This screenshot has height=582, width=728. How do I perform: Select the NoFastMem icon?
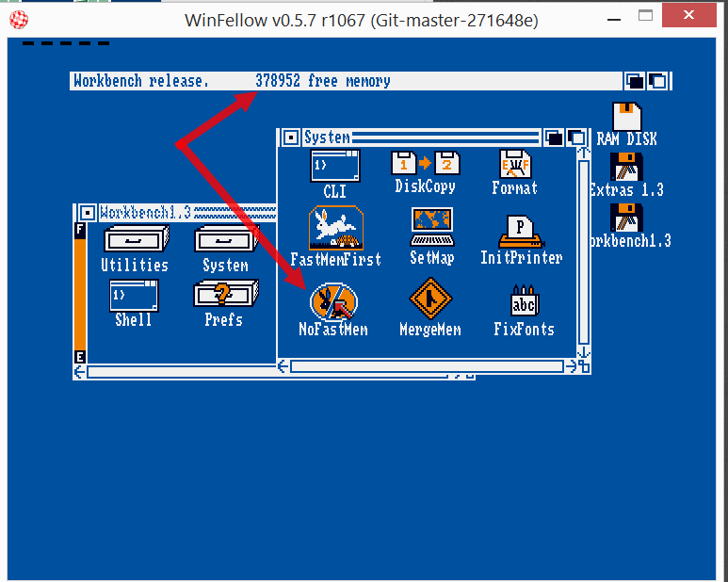point(333,301)
